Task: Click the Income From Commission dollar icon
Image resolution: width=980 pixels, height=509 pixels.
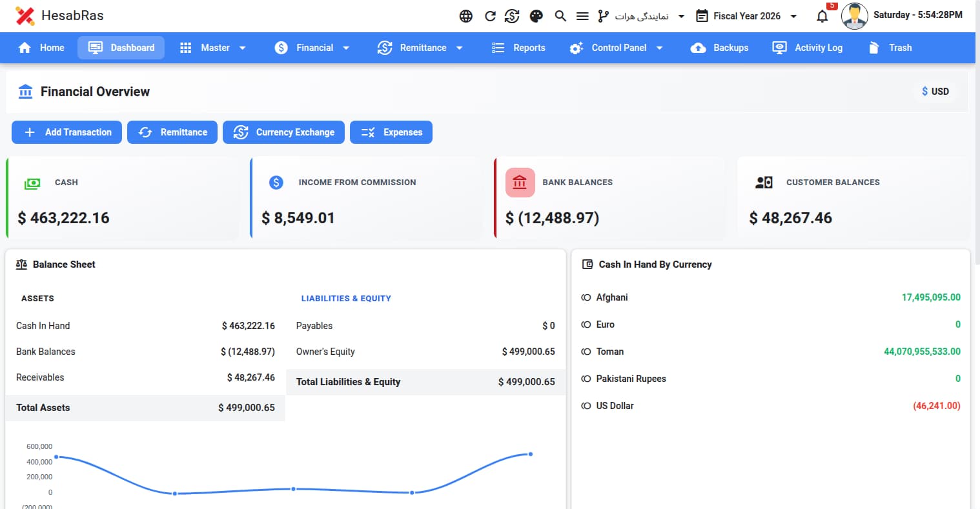Action: point(276,183)
